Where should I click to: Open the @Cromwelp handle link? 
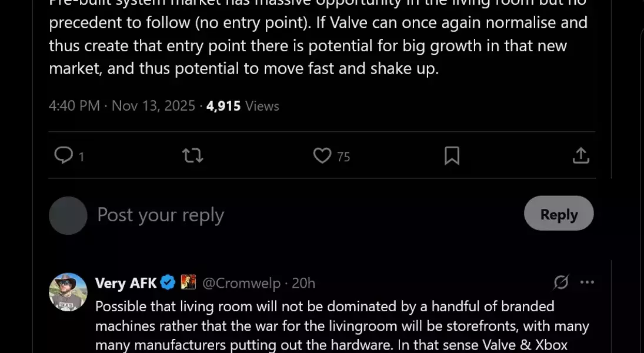pos(241,283)
